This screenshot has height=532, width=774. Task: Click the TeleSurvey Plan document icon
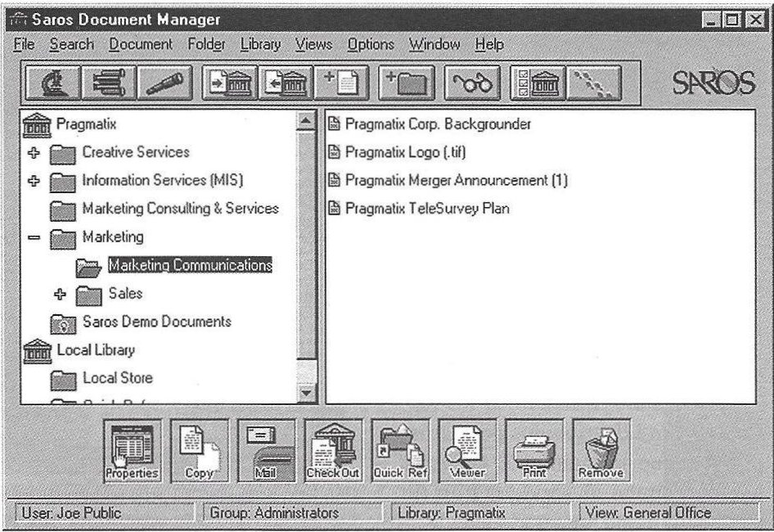[x=334, y=209]
